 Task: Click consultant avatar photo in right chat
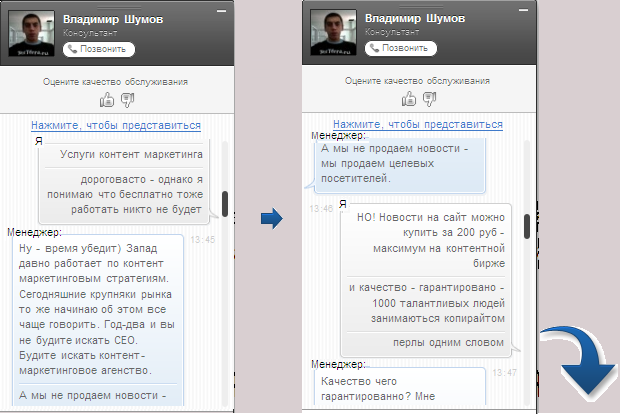click(x=335, y=33)
